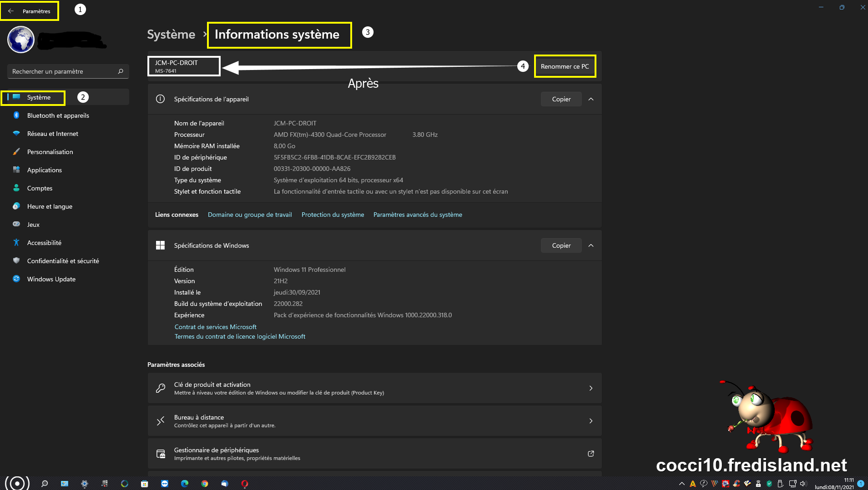
Task: Open Paramètres avancés du système link
Action: click(x=417, y=215)
